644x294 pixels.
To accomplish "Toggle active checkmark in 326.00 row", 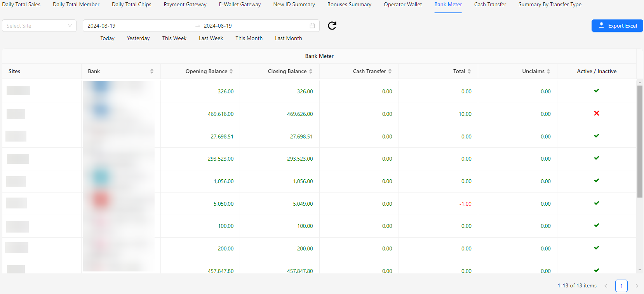I will 597,91.
